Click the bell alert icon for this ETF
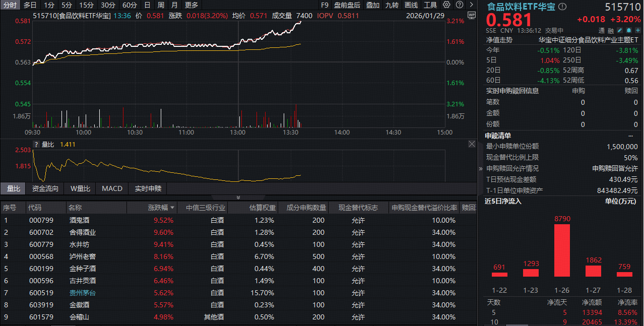644x326 pixels. click(x=630, y=30)
